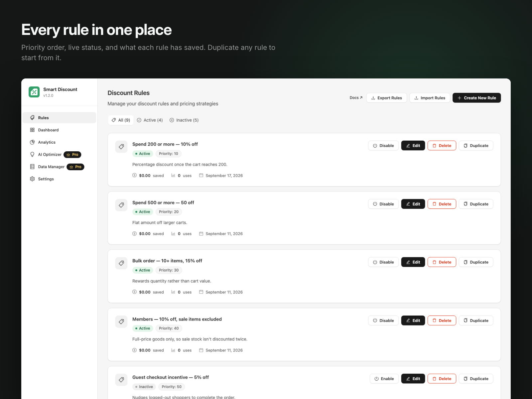The height and width of the screenshot is (399, 532).
Task: Edit the Members 10% off rule
Action: [x=413, y=321]
